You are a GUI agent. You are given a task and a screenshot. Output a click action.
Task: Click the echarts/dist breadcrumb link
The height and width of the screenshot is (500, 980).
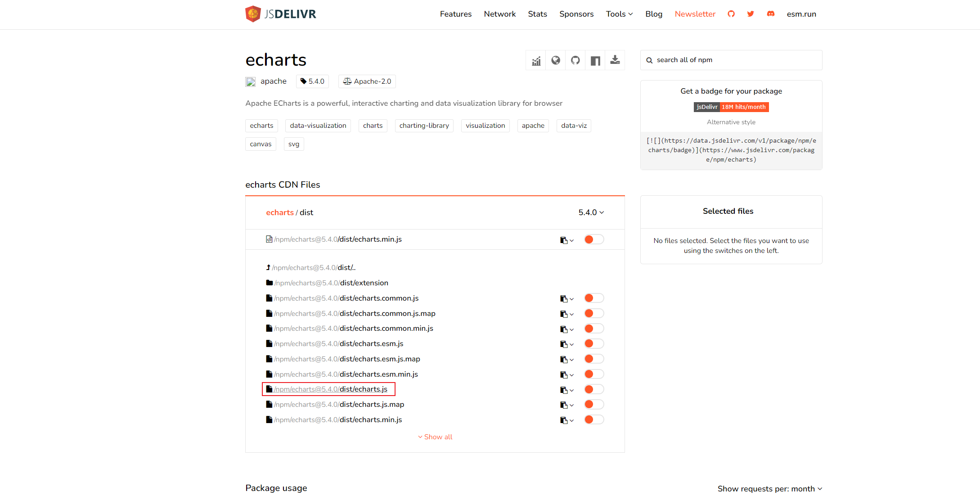[x=278, y=212]
